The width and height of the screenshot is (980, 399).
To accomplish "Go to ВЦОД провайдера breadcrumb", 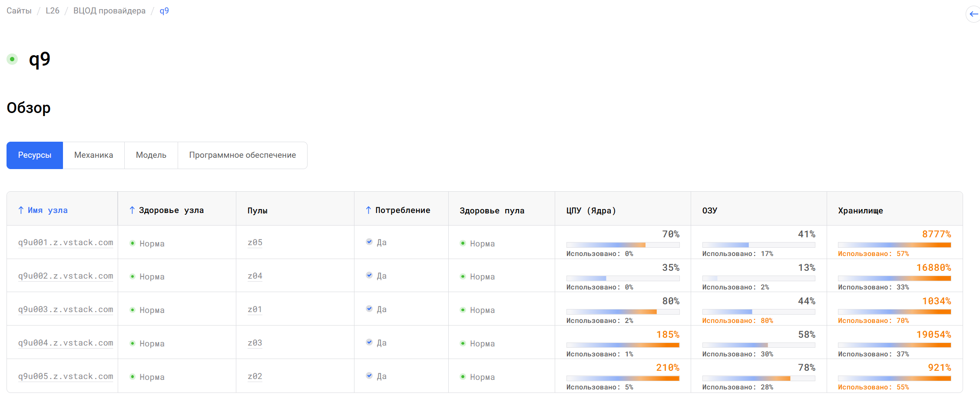I will 109,11.
